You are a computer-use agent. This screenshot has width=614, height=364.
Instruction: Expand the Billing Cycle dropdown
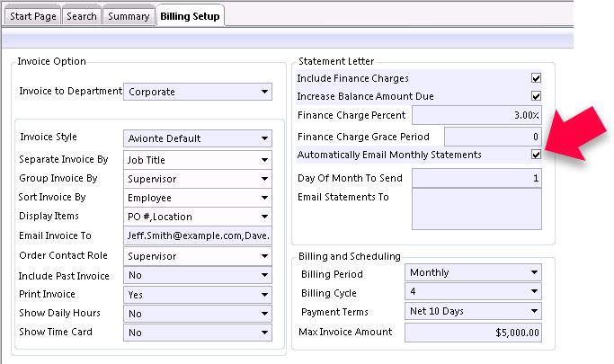473,291
